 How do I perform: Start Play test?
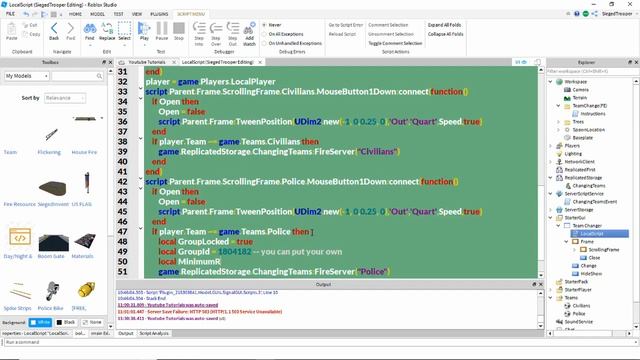click(144, 31)
